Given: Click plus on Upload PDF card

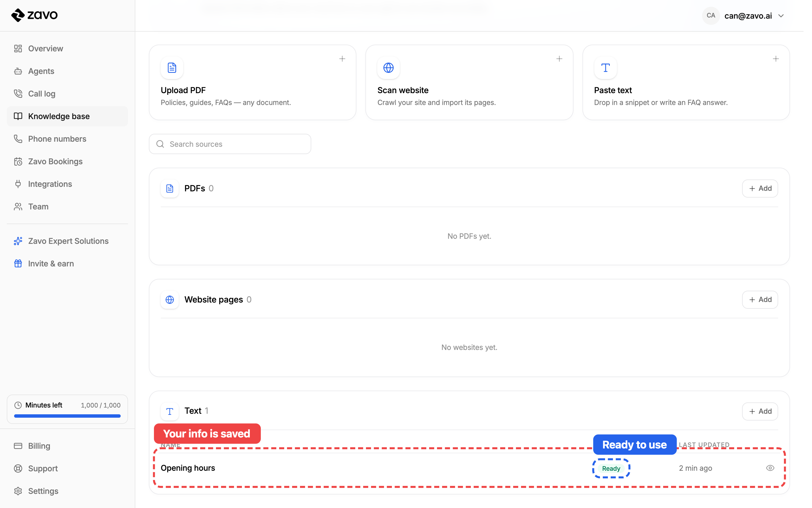Looking at the screenshot, I should [342, 59].
